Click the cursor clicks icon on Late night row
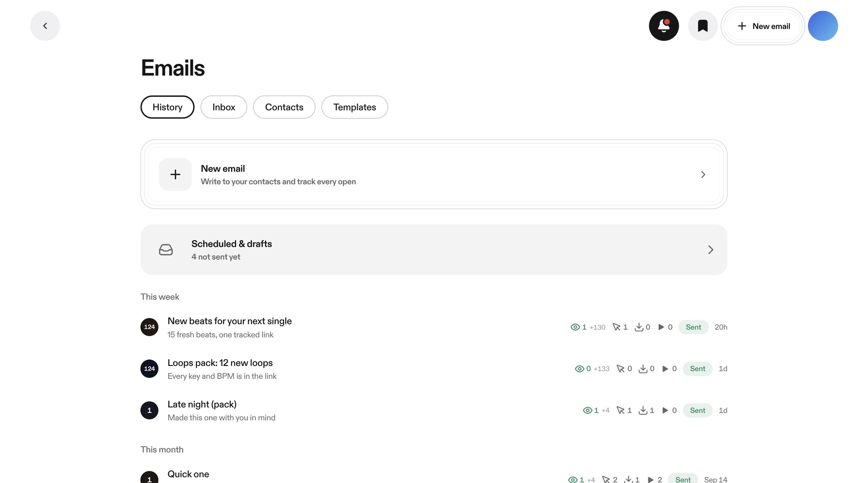Screen dimensions: 868x483 point(620,410)
